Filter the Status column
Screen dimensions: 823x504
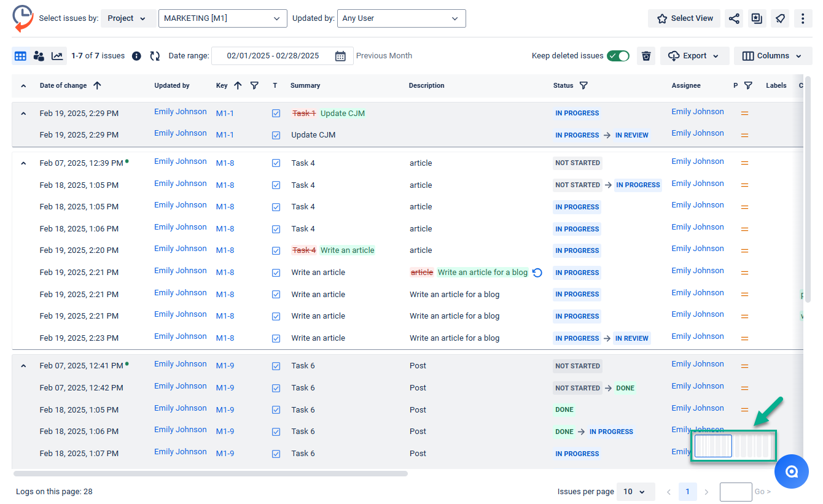click(x=583, y=86)
